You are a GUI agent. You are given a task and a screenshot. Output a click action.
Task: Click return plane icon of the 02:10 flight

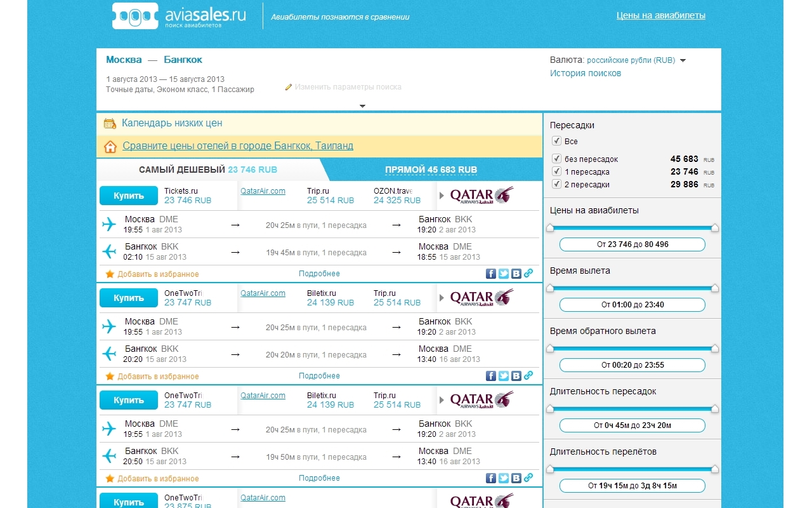(110, 251)
